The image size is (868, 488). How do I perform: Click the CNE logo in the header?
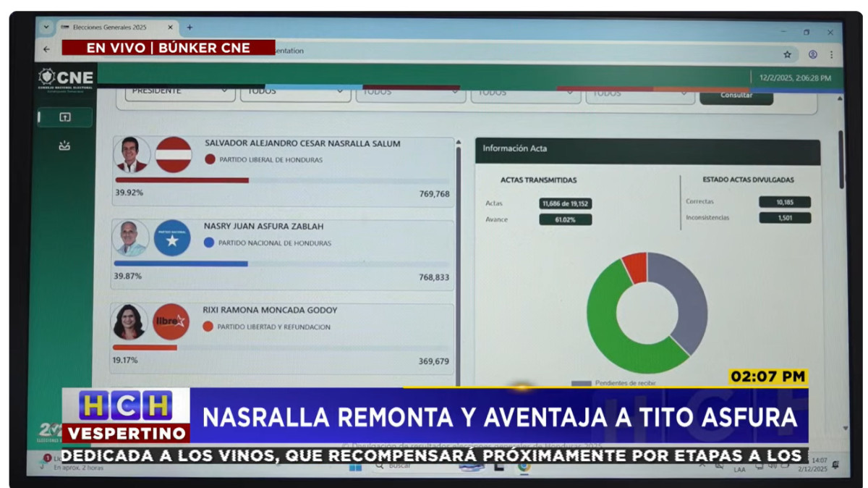(x=66, y=78)
